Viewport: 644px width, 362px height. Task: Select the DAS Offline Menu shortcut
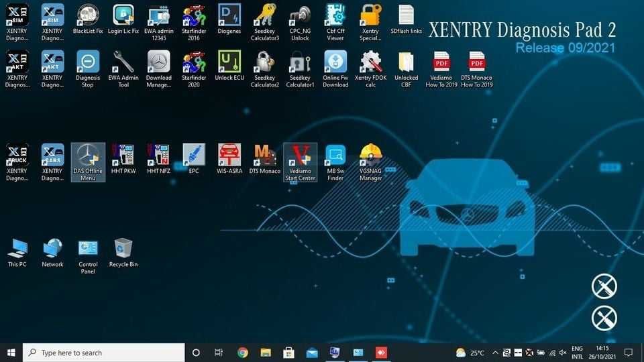pos(88,162)
